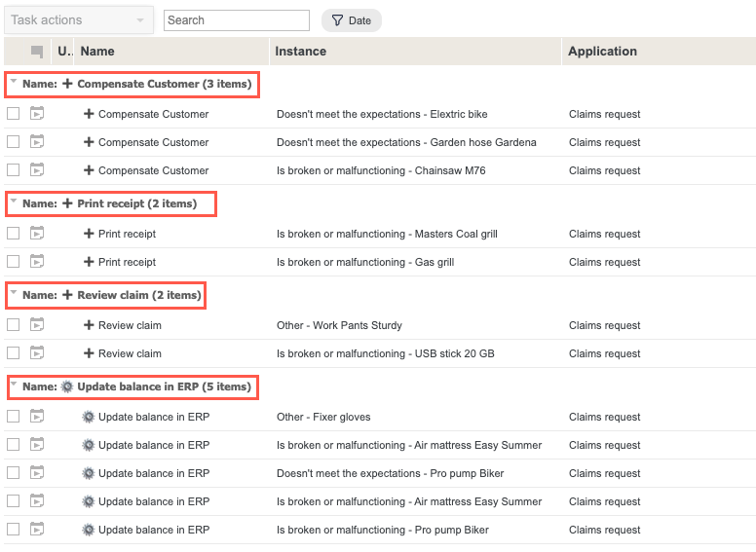Click task icon for USB stick 20 GB row
The width and height of the screenshot is (756, 552).
coord(37,353)
